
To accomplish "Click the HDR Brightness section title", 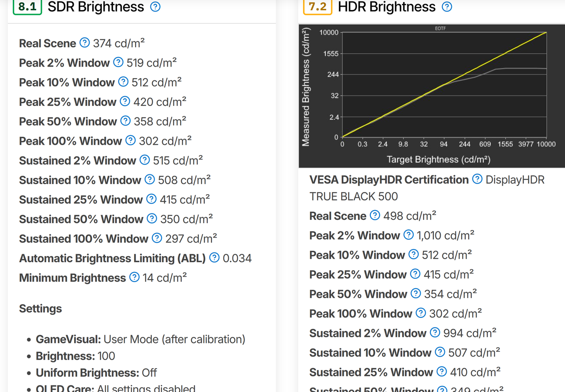I will click(387, 7).
